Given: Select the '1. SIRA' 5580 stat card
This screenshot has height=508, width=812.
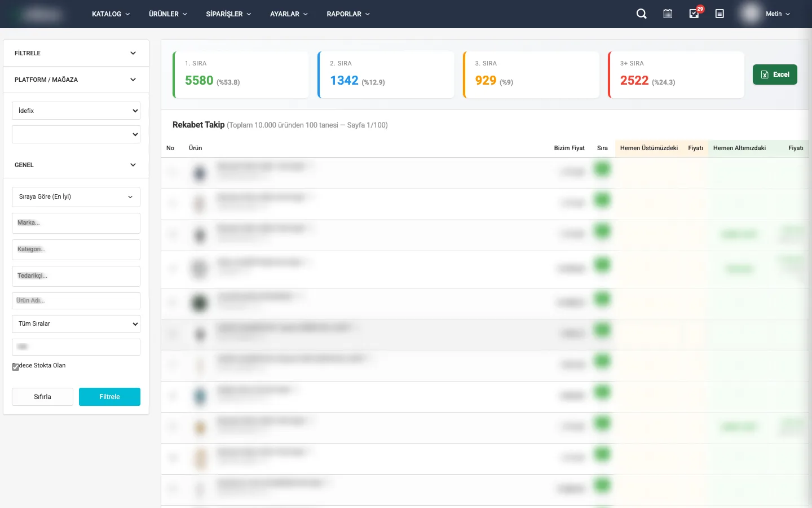Looking at the screenshot, I should (x=241, y=75).
